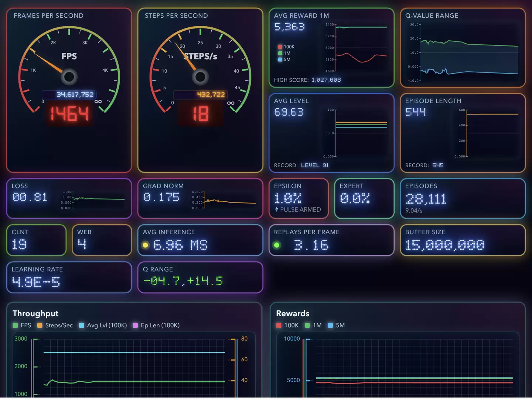The height and width of the screenshot is (399, 532).
Task: Click the HIGH SCORE 1,027,008 value
Action: [326, 80]
